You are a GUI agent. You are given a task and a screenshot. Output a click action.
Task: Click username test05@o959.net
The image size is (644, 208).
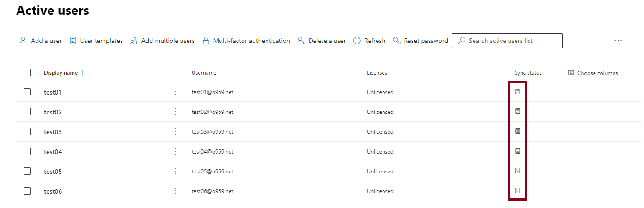213,172
